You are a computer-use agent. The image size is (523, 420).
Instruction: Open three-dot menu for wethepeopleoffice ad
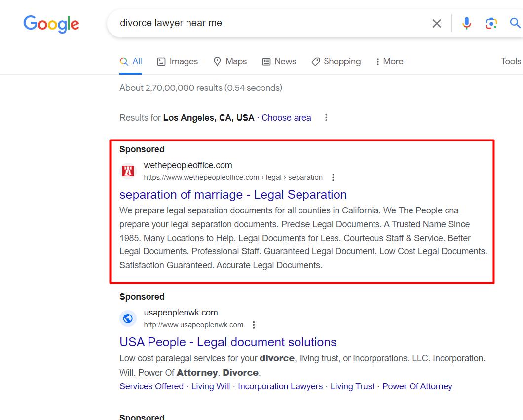click(333, 177)
